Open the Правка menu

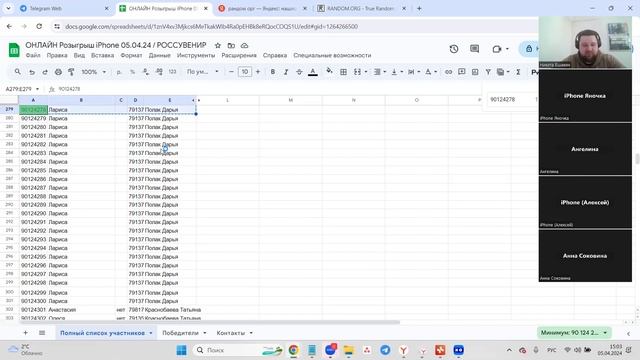pyautogui.click(x=57, y=55)
